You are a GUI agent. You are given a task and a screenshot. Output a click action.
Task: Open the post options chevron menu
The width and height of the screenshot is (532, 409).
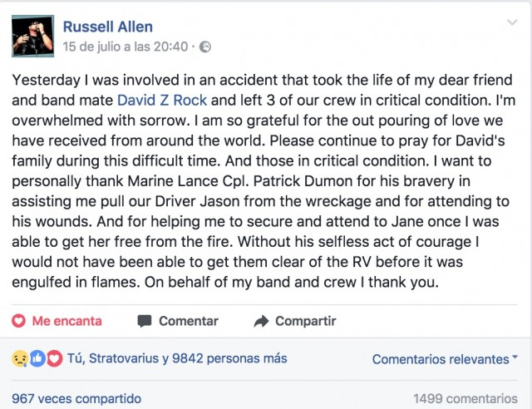511,23
